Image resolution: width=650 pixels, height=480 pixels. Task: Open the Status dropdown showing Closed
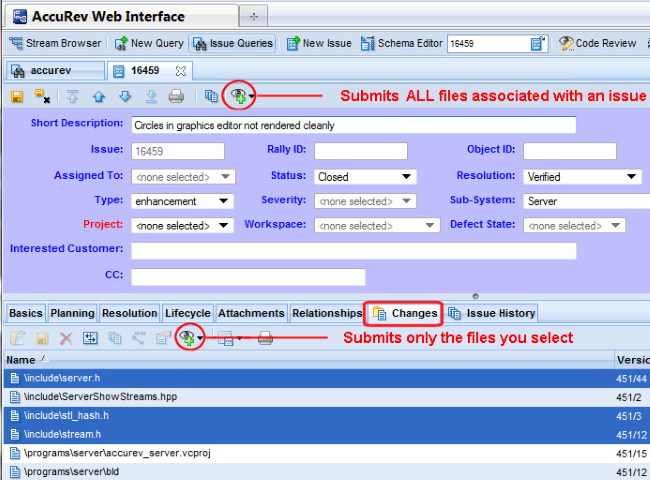pyautogui.click(x=365, y=177)
